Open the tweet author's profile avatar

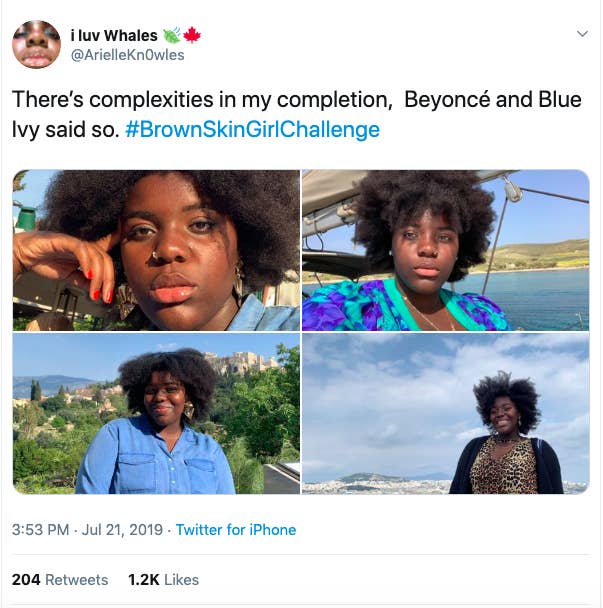click(x=37, y=44)
